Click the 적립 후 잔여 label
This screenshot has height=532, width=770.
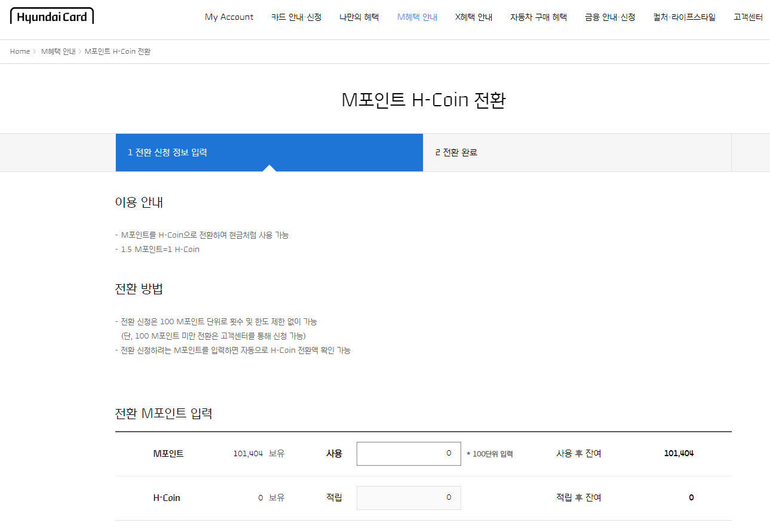tap(579, 498)
